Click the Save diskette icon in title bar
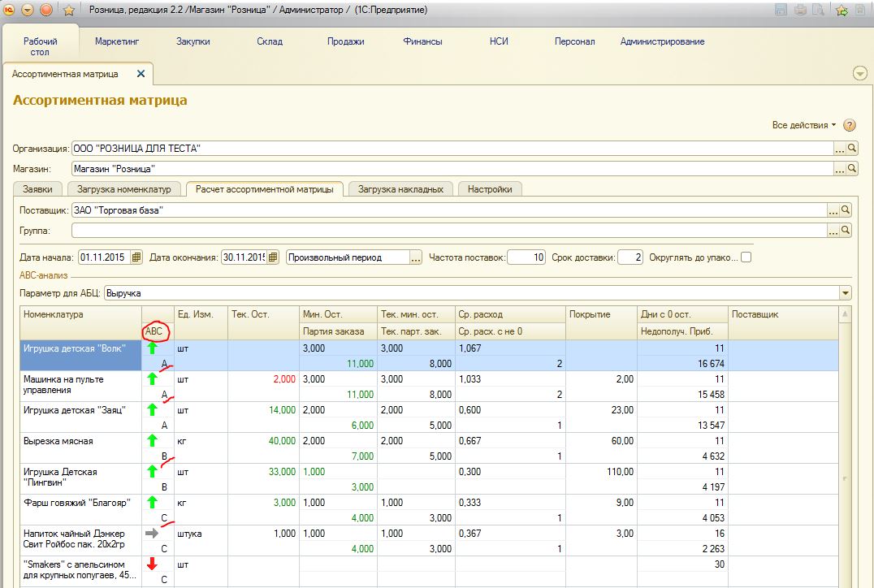This screenshot has height=588, width=874. coord(781,10)
